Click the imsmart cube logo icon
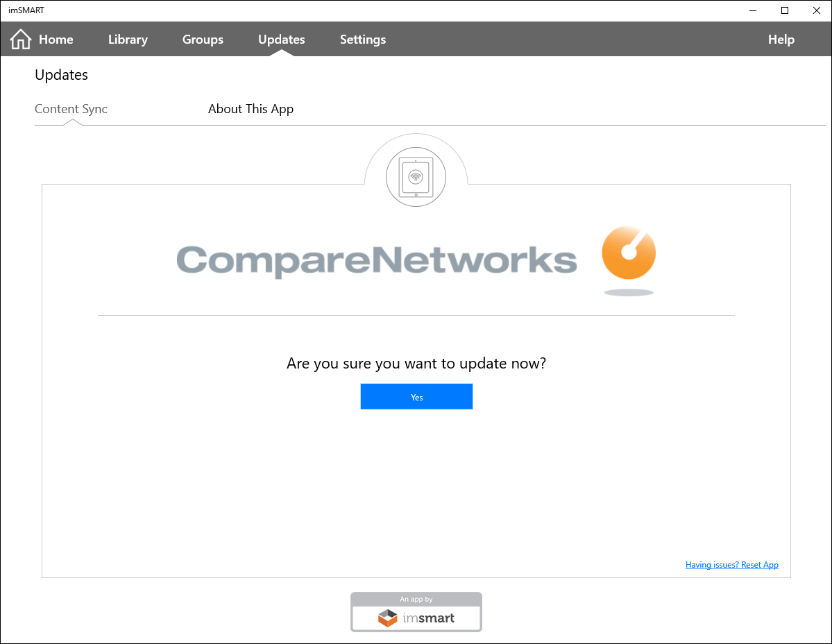The height and width of the screenshot is (644, 832). pos(387,618)
